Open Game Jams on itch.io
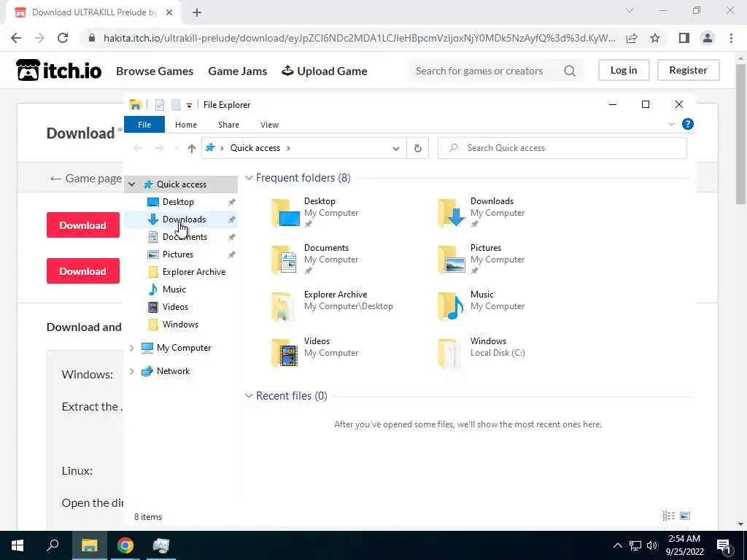The height and width of the screenshot is (560, 747). click(x=238, y=71)
